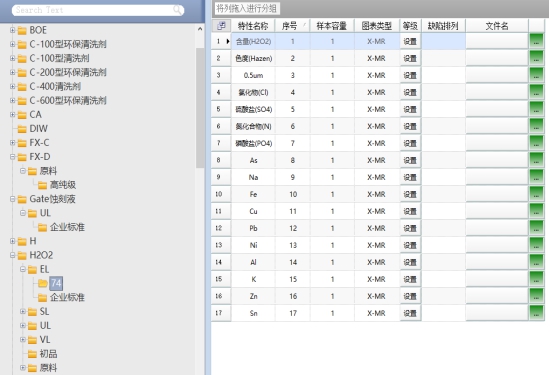
Task: Click green browse button in row Sn
Action: tap(536, 313)
